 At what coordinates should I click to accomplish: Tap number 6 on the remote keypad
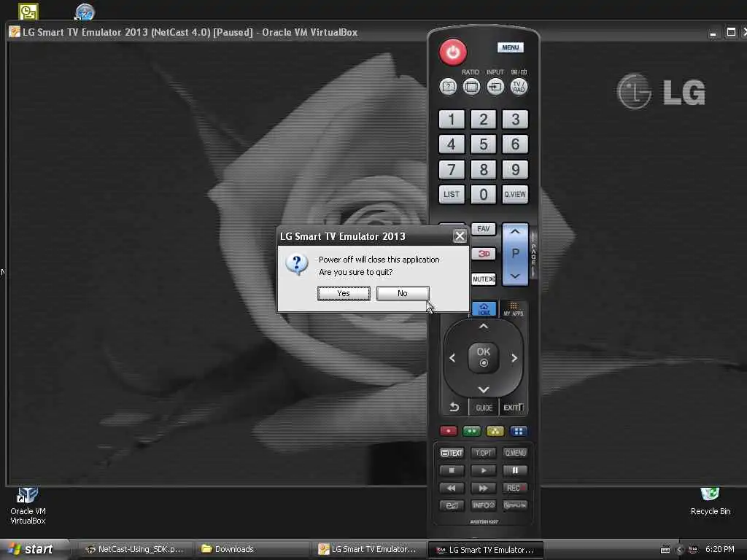(x=515, y=144)
